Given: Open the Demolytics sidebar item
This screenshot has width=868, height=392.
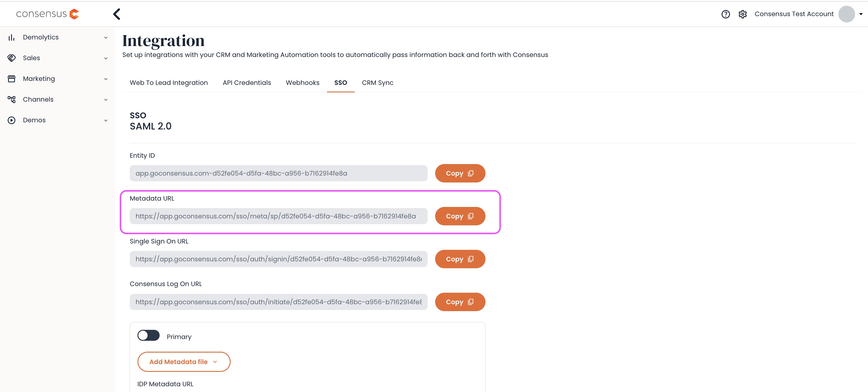Looking at the screenshot, I should click(x=57, y=37).
